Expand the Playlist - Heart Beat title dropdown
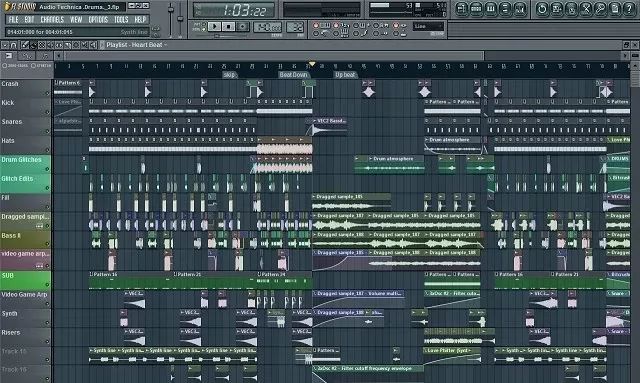Image resolution: width=640 pixels, height=383 pixels. tap(165, 45)
